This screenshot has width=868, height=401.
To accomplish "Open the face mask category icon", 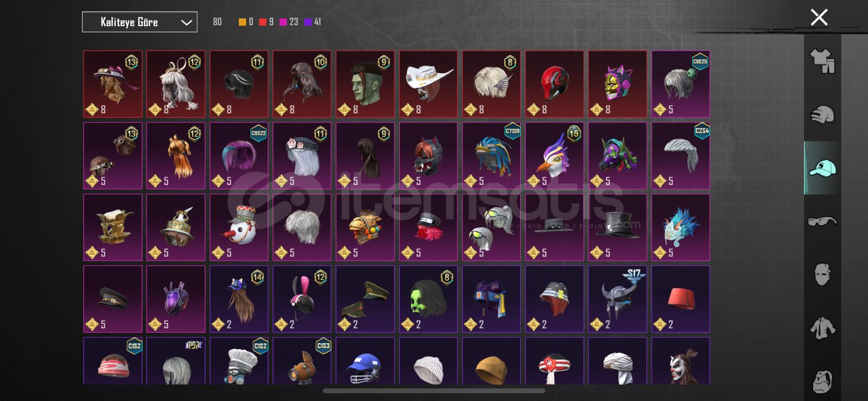I will [x=822, y=275].
